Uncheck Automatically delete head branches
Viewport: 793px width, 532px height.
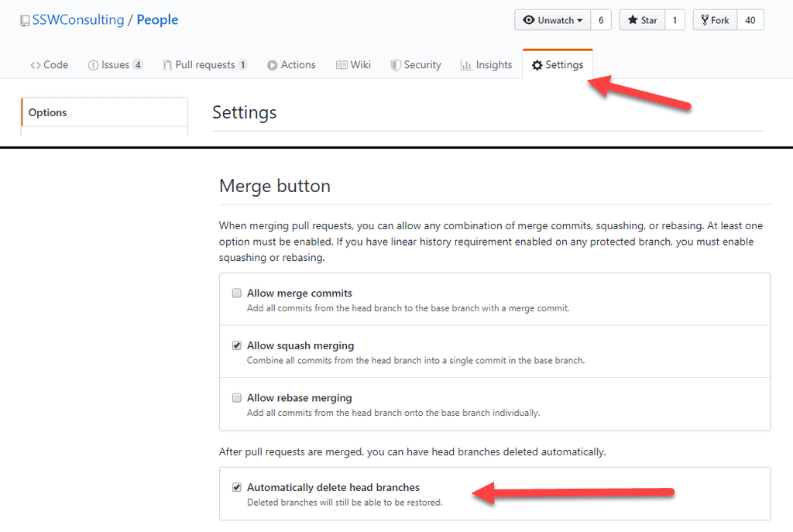[x=236, y=487]
